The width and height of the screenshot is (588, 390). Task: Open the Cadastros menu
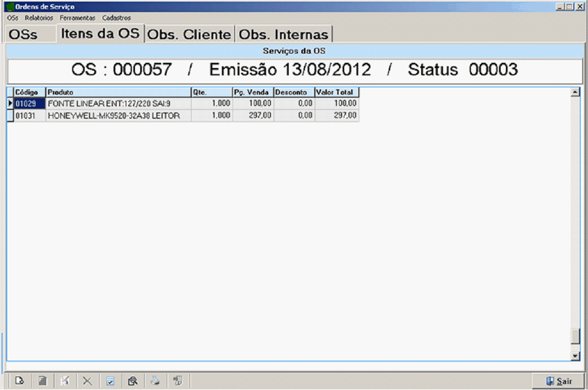[x=116, y=18]
